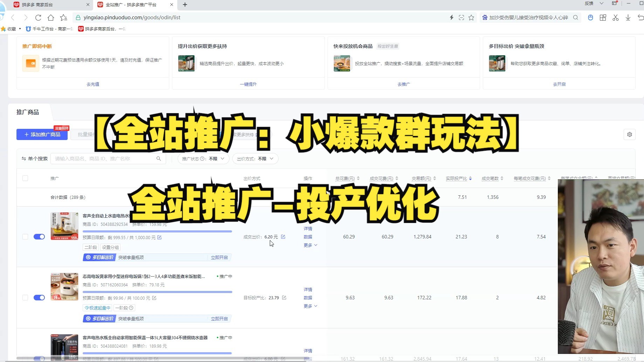Open 拼多多商家后台 bookmark
This screenshot has height=362, width=644.
tap(102, 29)
